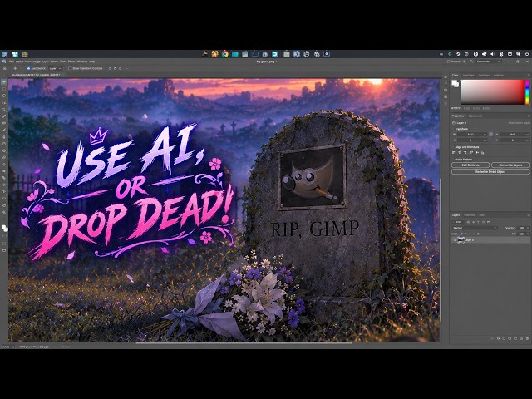This screenshot has width=532, height=399.
Task: Click the Edit Contents button
Action: tap(470, 165)
